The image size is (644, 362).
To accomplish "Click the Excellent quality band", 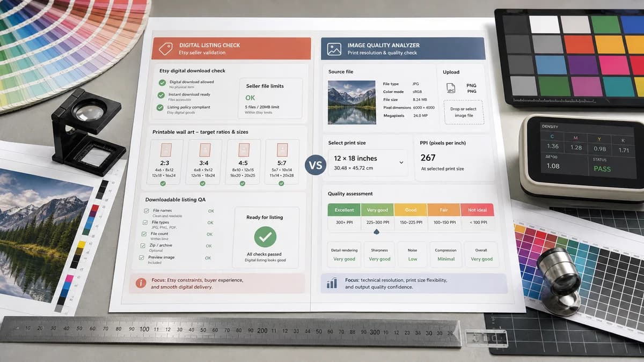I will (344, 210).
